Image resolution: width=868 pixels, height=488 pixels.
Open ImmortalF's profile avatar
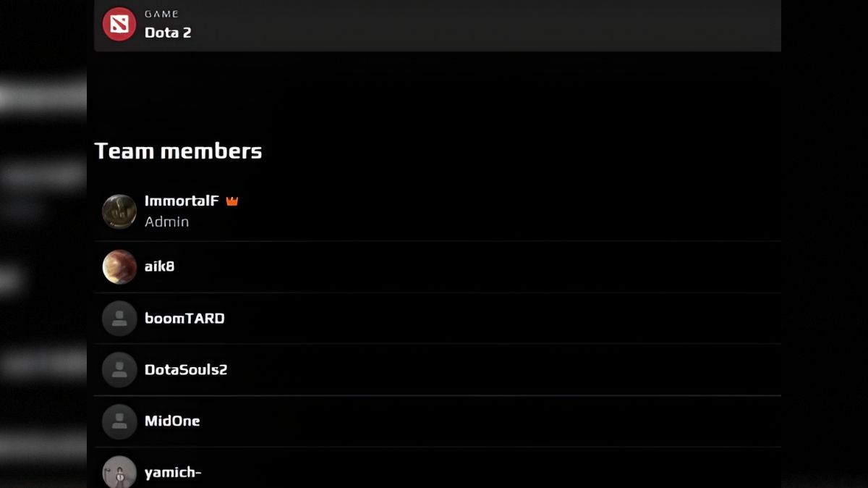click(119, 211)
